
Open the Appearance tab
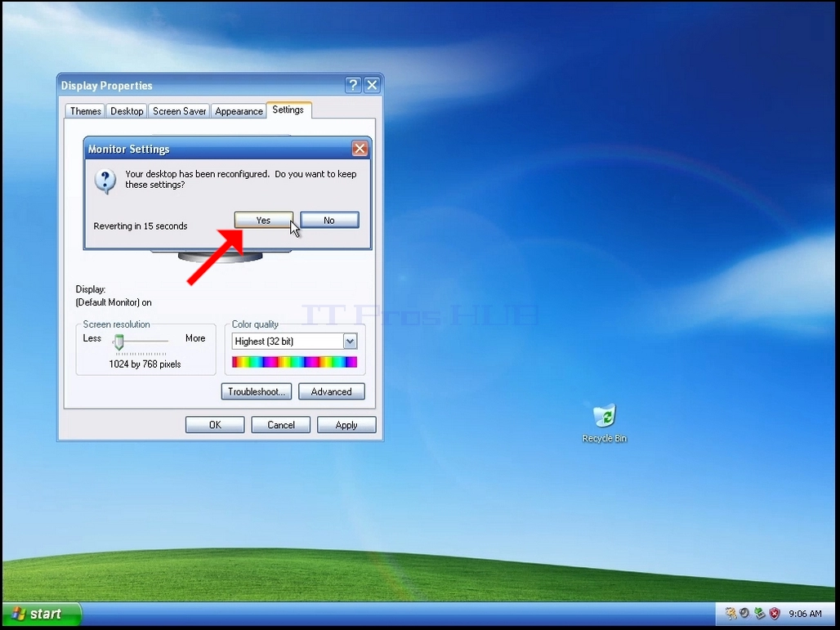pyautogui.click(x=239, y=111)
